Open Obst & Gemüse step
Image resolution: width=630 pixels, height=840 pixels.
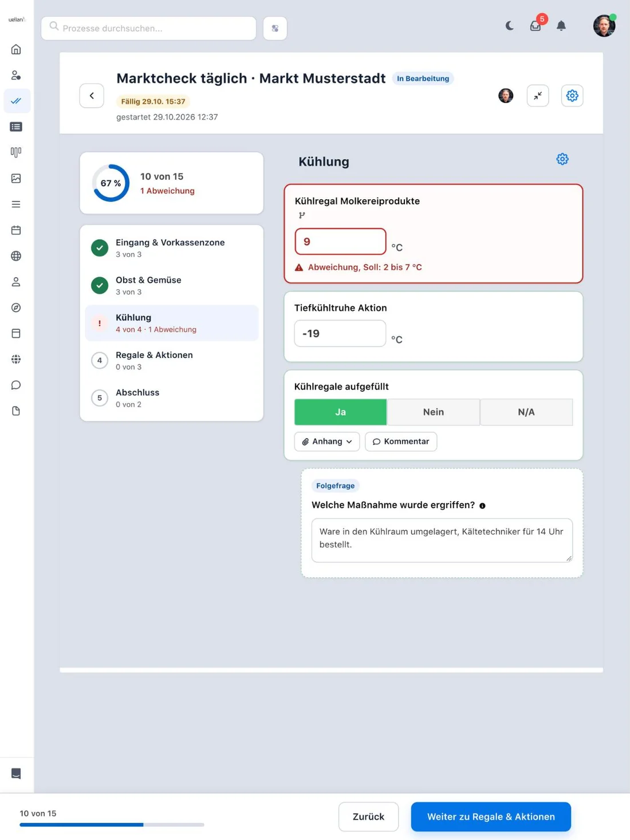172,285
